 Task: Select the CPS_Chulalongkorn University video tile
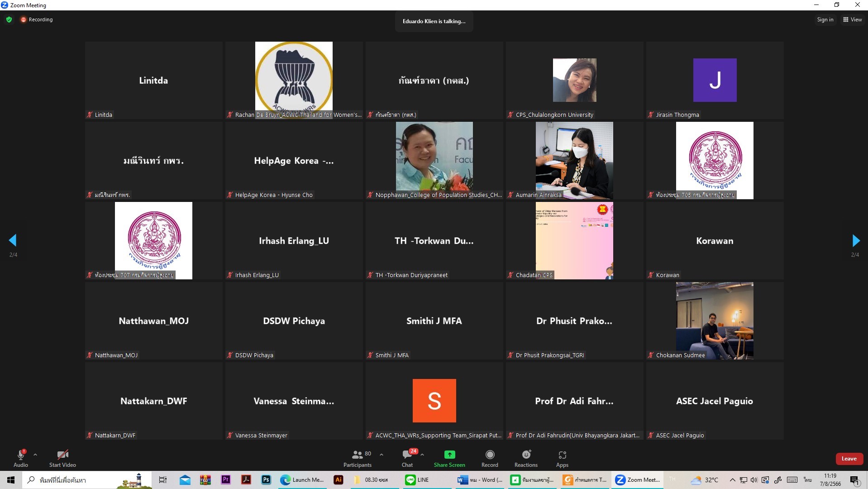click(574, 80)
